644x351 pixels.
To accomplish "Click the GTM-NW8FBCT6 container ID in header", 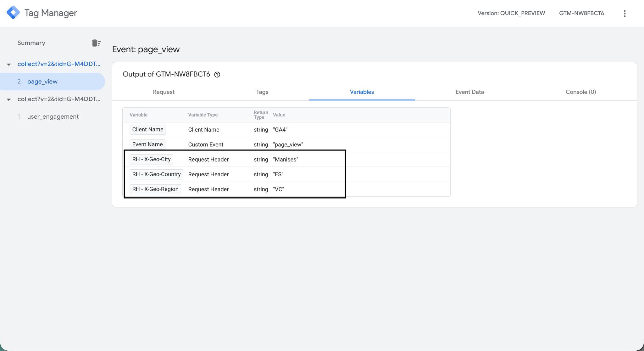I will coord(581,13).
